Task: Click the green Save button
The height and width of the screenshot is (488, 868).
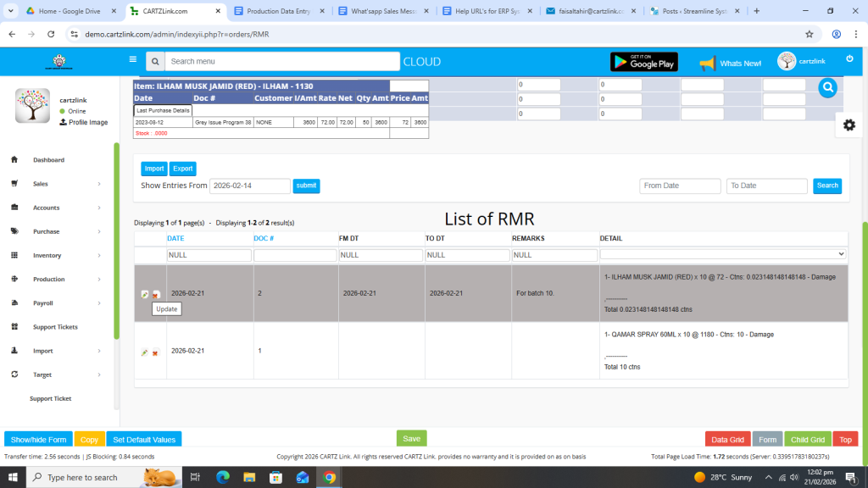Action: click(411, 438)
